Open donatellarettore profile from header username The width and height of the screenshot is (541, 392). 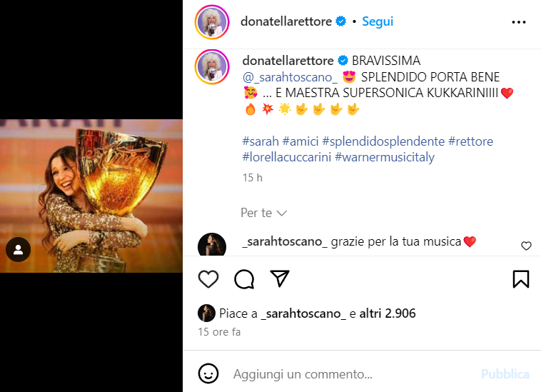(286, 21)
